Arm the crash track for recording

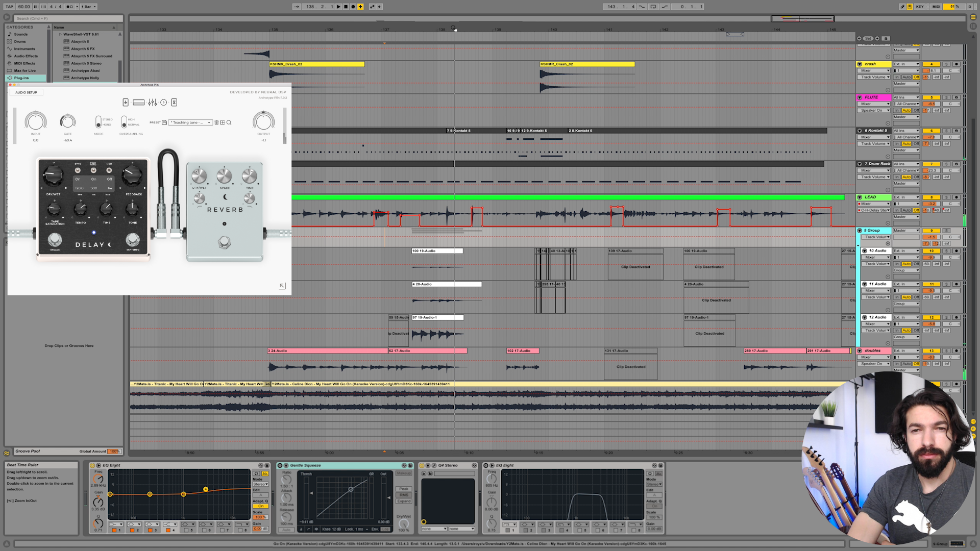coord(956,64)
